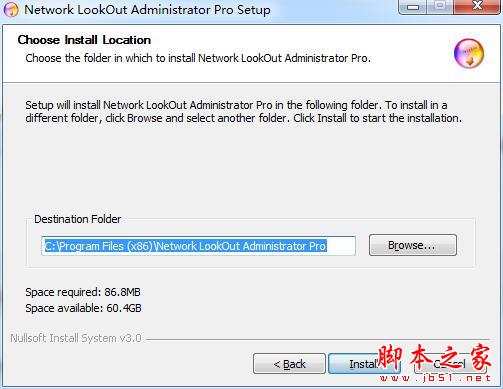Cancel the setup wizard

(x=449, y=364)
